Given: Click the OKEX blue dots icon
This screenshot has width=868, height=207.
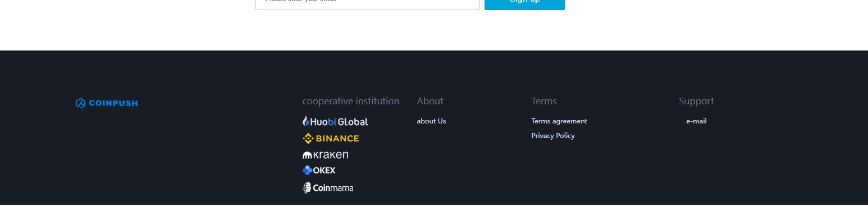Looking at the screenshot, I should (x=307, y=171).
